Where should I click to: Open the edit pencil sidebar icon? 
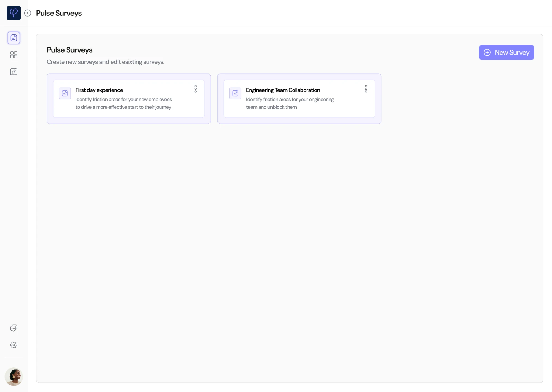14,72
